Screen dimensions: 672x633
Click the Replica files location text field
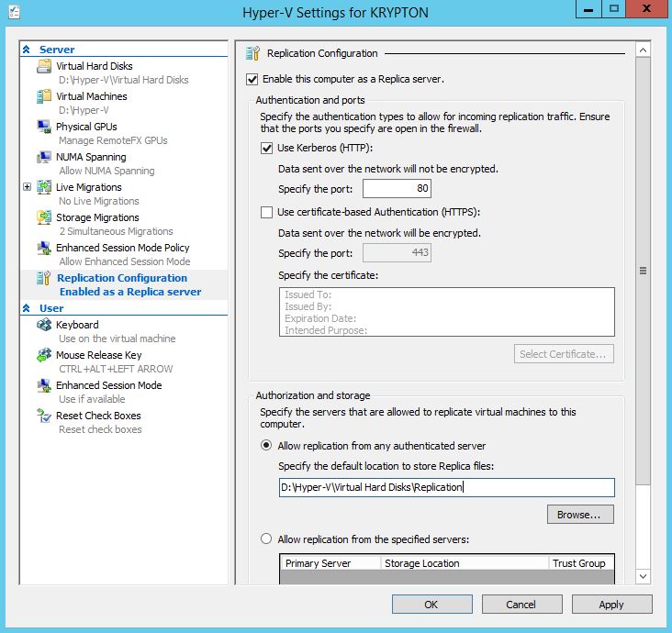click(x=446, y=487)
